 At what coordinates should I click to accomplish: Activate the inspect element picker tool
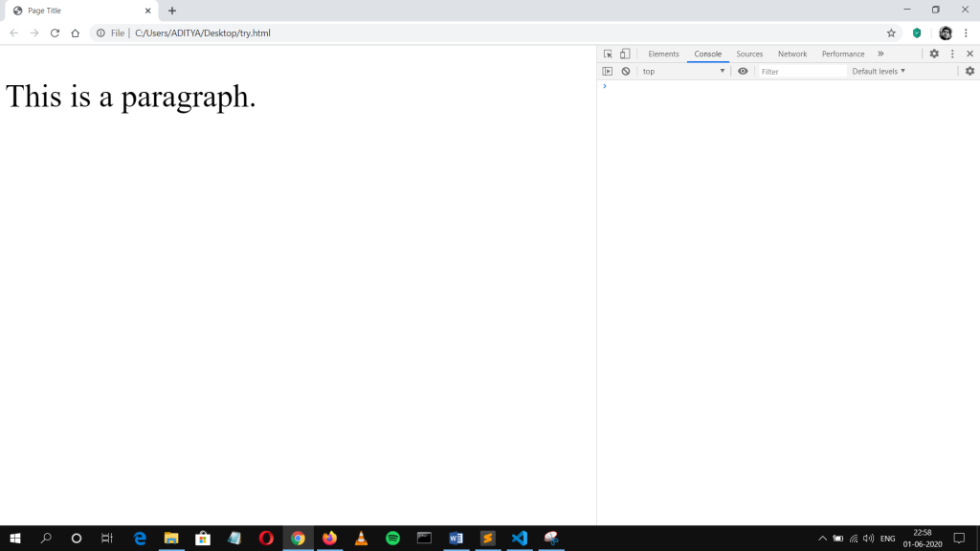pyautogui.click(x=608, y=55)
